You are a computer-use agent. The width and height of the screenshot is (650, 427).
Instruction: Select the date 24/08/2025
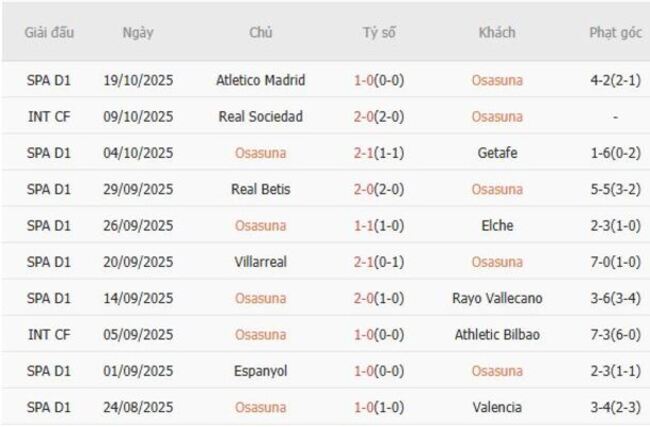(138, 407)
